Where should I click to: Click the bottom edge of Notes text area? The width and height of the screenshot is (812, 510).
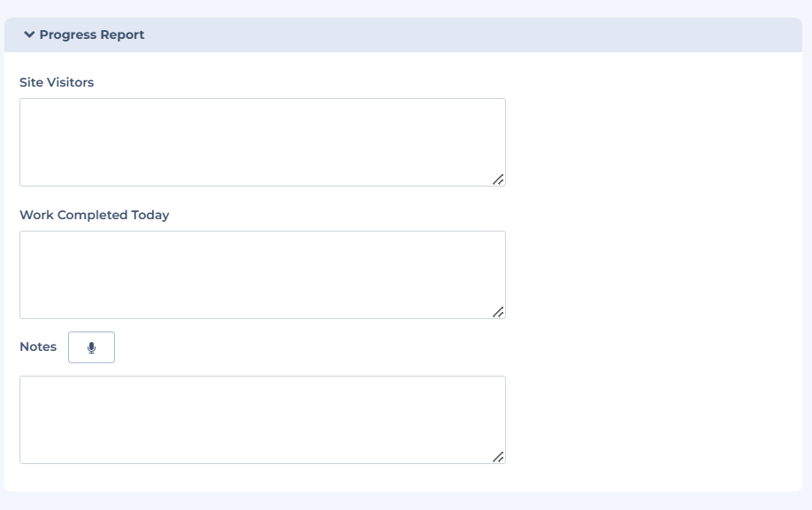262,462
